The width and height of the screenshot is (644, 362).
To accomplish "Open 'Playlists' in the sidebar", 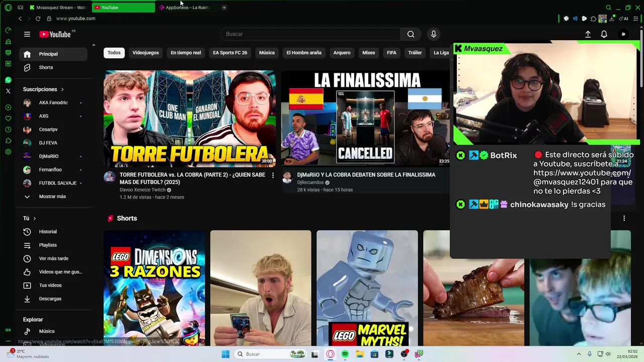I will (53, 245).
